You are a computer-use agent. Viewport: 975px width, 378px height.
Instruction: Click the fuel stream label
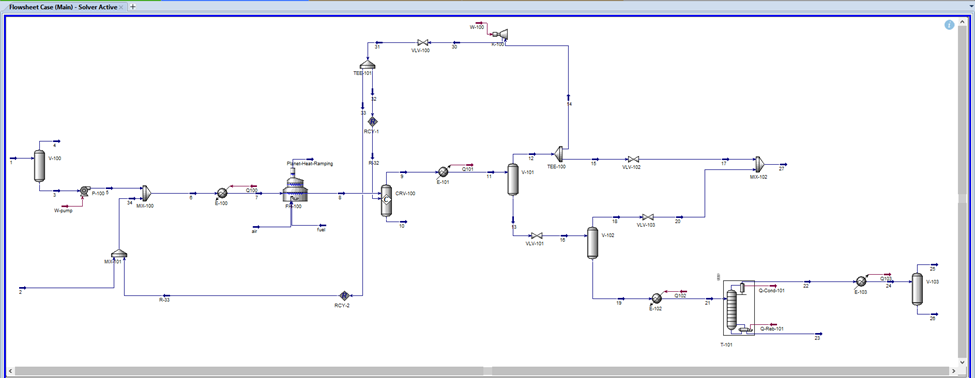click(x=321, y=229)
